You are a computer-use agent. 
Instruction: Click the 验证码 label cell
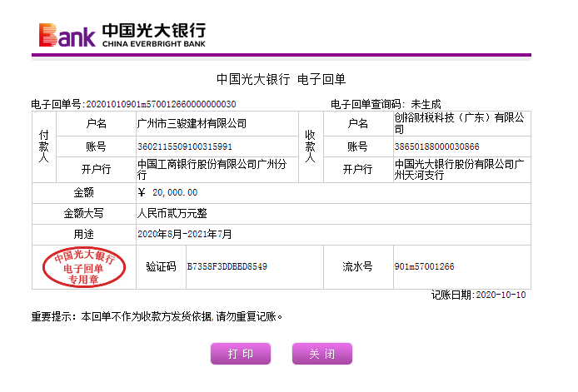(x=161, y=266)
